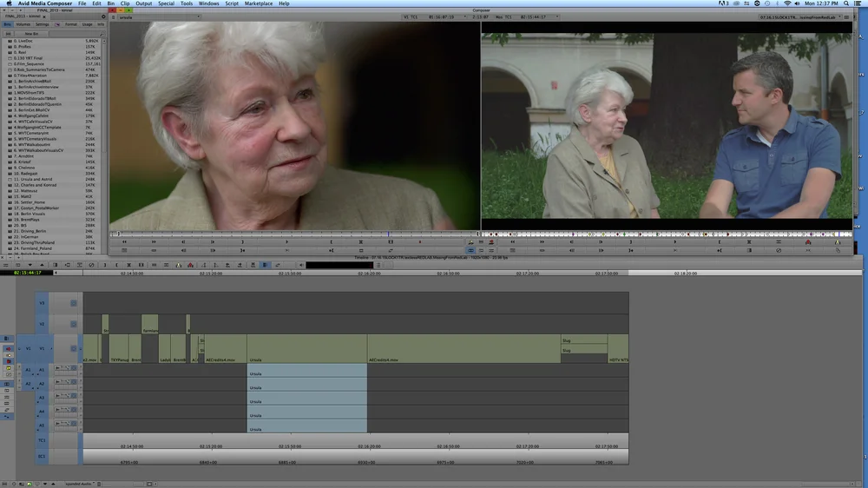Click the timeline timecode ruler at 02:15:20:00

coord(211,273)
